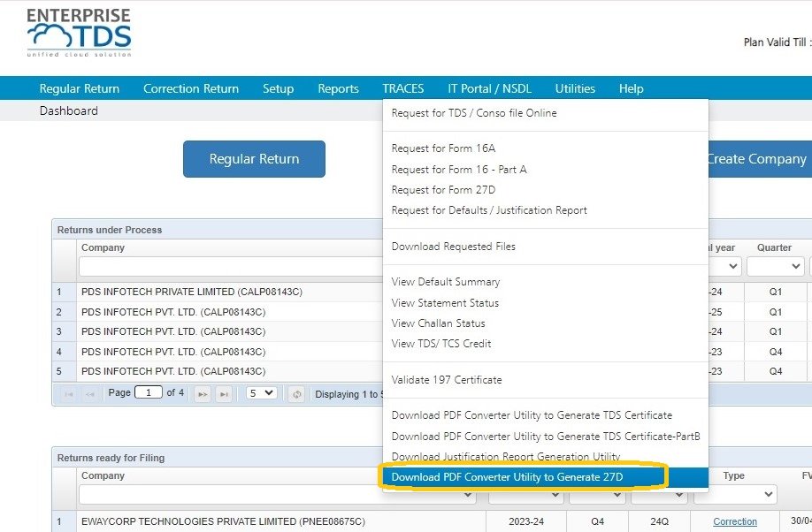Open the Reports menu
The image size is (812, 532).
pyautogui.click(x=338, y=88)
